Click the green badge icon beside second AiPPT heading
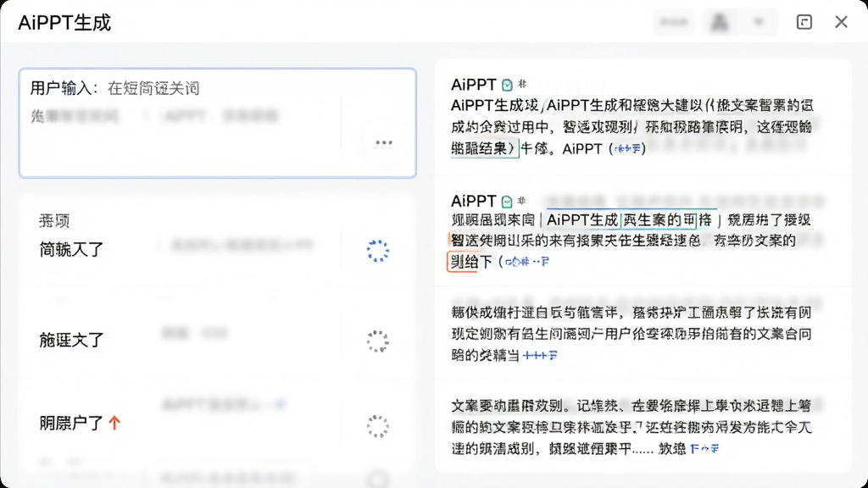Screen dimensions: 868x488 coord(507,201)
